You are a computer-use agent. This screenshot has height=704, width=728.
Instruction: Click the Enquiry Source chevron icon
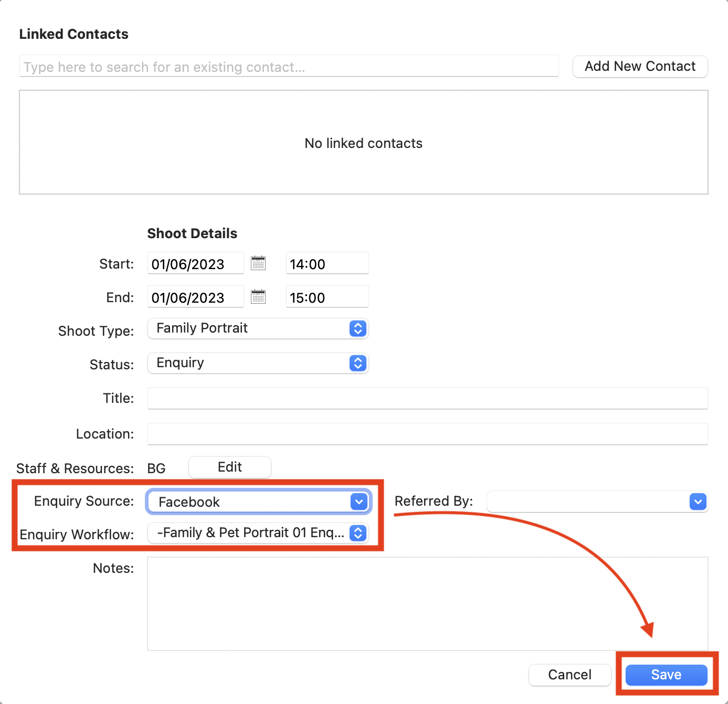click(x=359, y=502)
